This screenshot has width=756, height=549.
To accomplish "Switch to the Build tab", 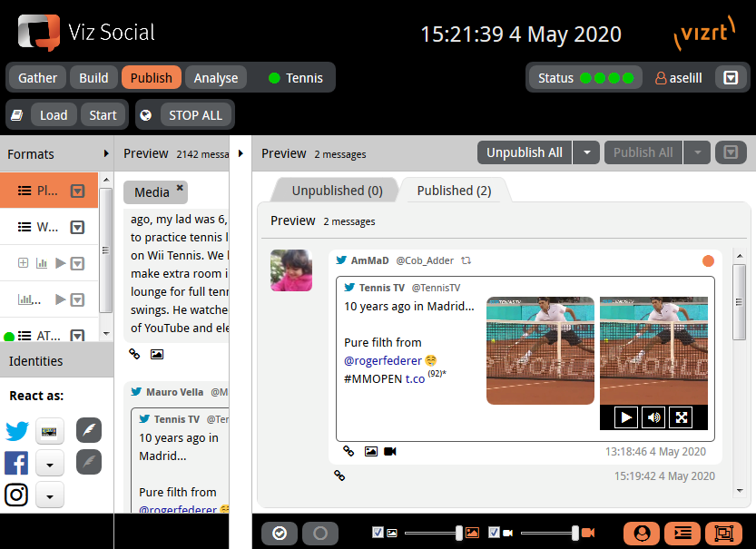I will point(93,78).
